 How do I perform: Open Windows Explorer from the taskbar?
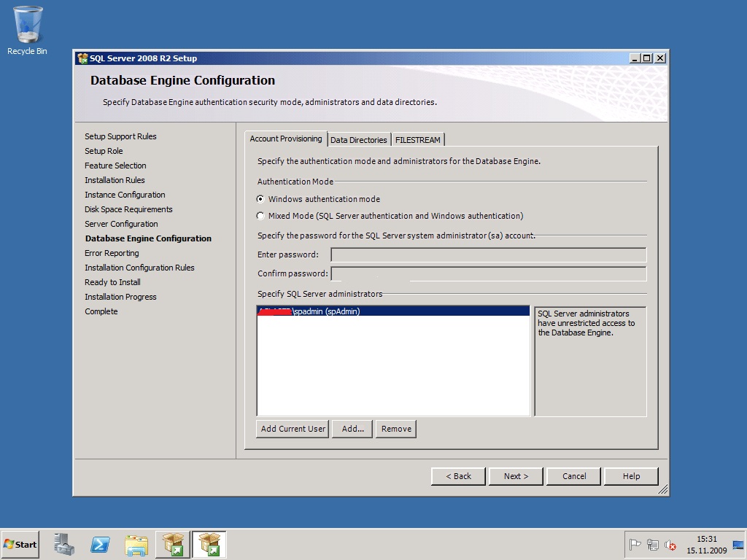(x=136, y=544)
